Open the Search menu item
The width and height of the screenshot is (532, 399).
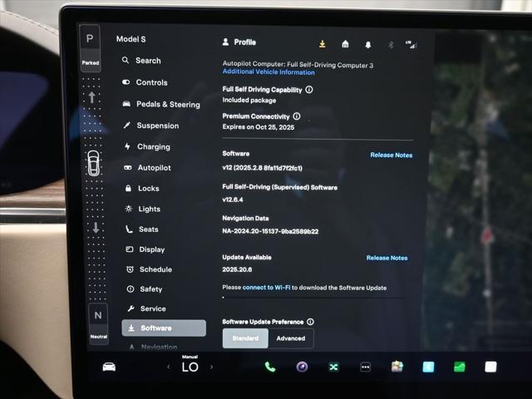tap(141, 61)
